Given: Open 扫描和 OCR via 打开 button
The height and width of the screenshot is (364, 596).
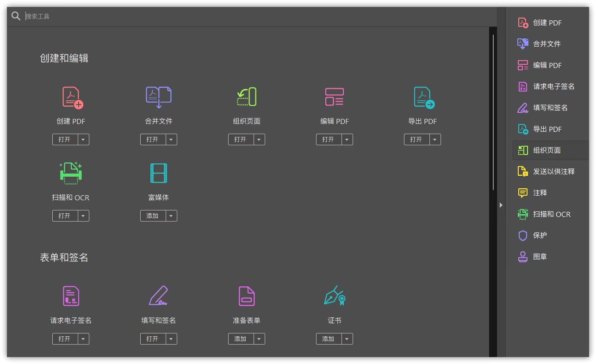Looking at the screenshot, I should pyautogui.click(x=65, y=216).
